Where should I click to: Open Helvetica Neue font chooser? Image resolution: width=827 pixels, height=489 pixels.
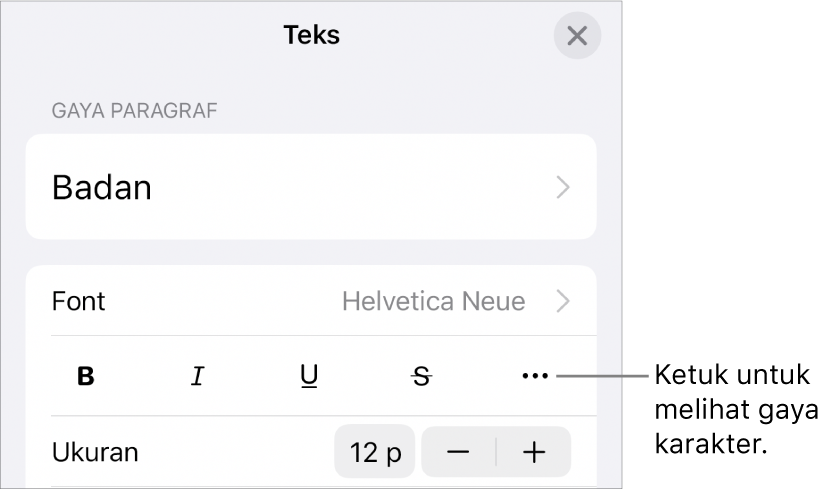[434, 301]
